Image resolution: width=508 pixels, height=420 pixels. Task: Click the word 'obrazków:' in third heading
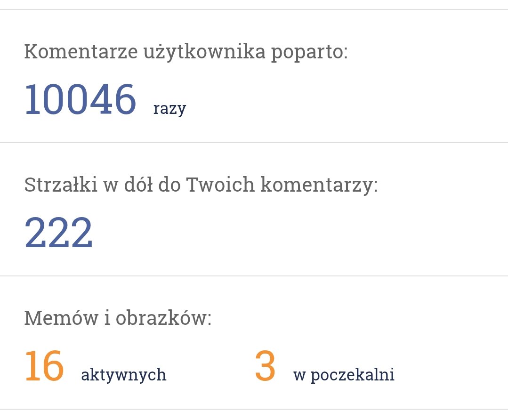coord(164,318)
